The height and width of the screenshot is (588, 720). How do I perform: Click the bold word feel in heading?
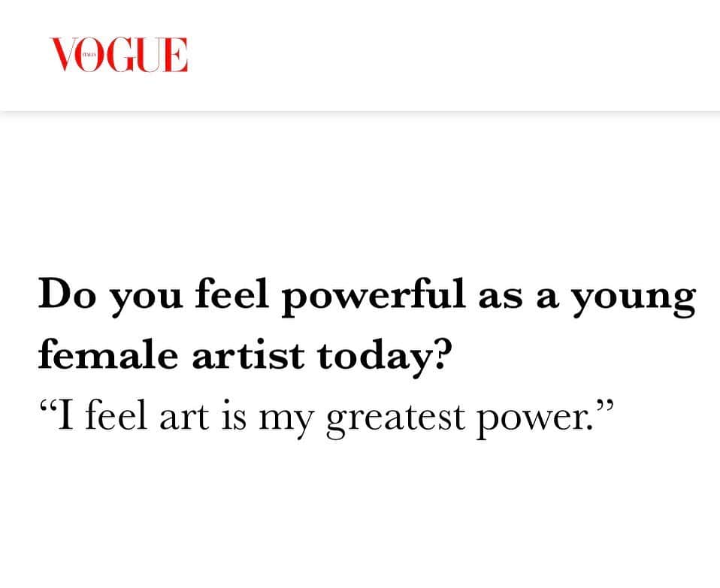[232, 294]
